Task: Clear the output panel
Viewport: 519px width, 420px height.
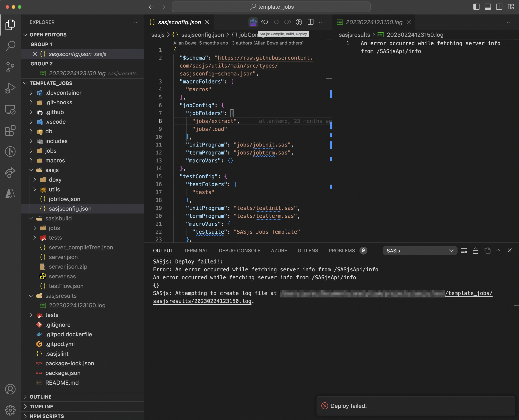Action: pyautogui.click(x=464, y=251)
